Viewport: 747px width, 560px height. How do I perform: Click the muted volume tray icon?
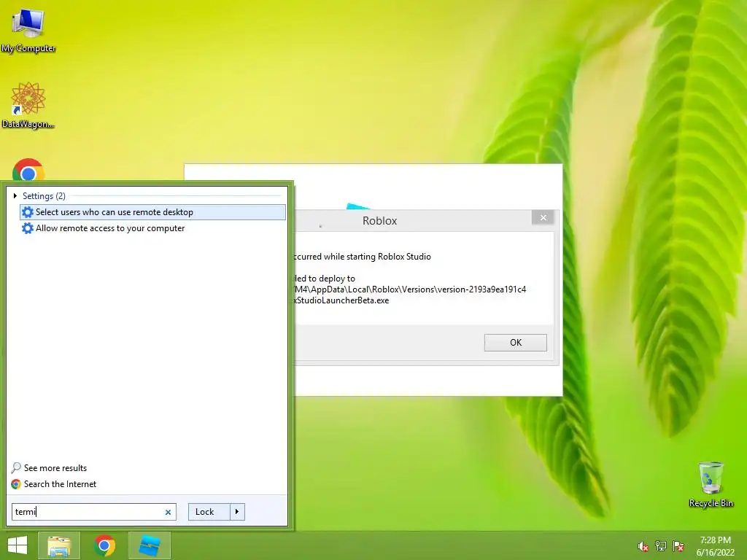(643, 546)
